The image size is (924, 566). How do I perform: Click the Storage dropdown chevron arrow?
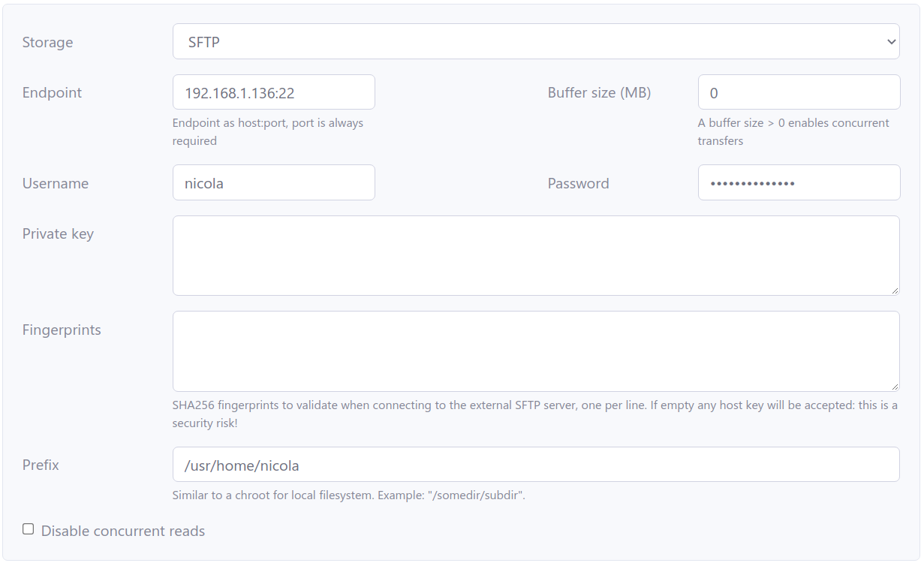pos(890,41)
